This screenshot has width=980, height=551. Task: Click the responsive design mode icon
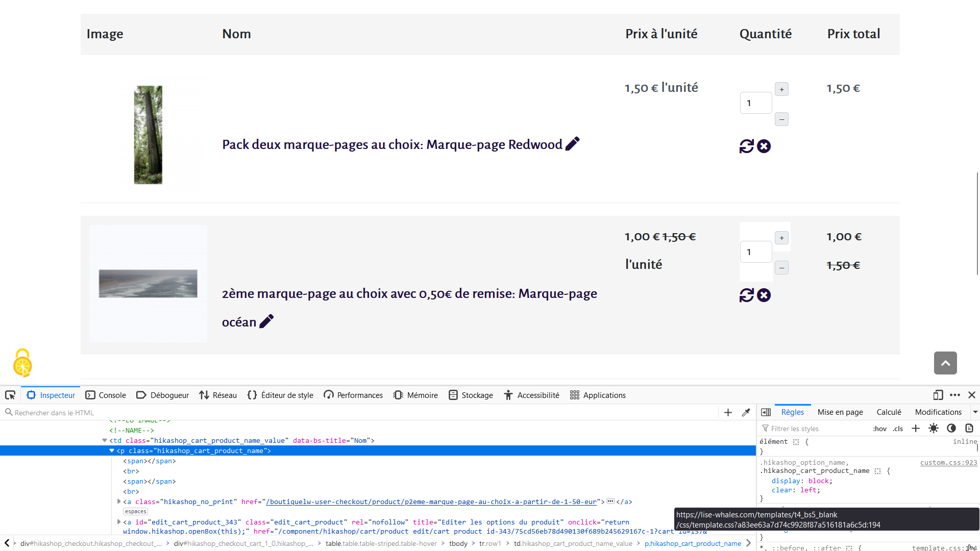point(938,395)
